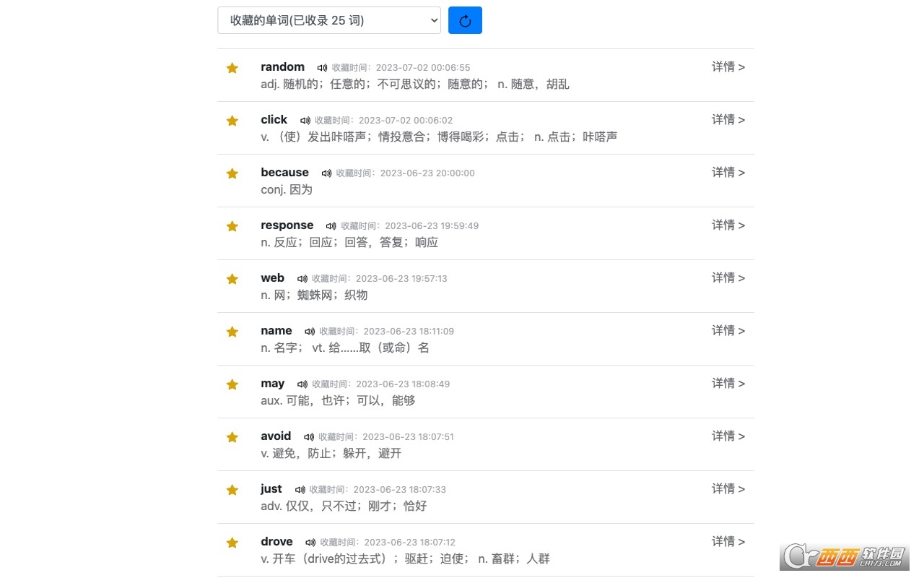Play audio for the word may

(x=302, y=384)
